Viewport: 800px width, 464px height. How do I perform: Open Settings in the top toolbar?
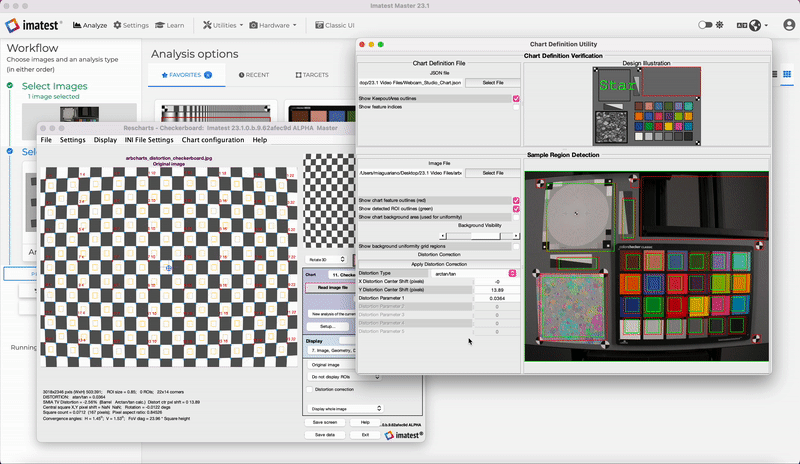pyautogui.click(x=131, y=25)
